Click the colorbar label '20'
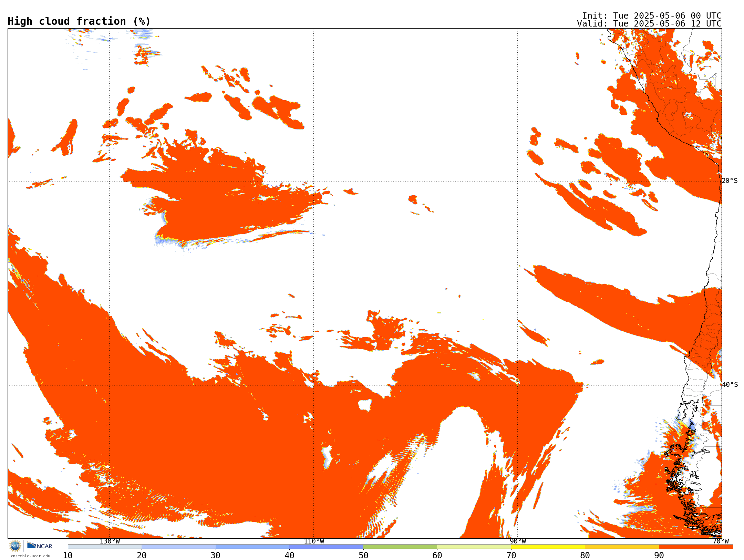744x560 pixels. [x=142, y=556]
